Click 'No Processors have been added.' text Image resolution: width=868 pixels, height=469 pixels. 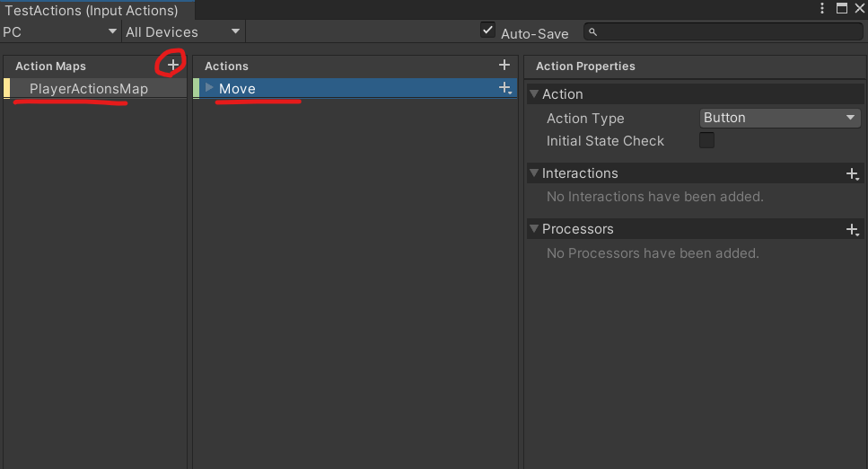click(x=653, y=253)
